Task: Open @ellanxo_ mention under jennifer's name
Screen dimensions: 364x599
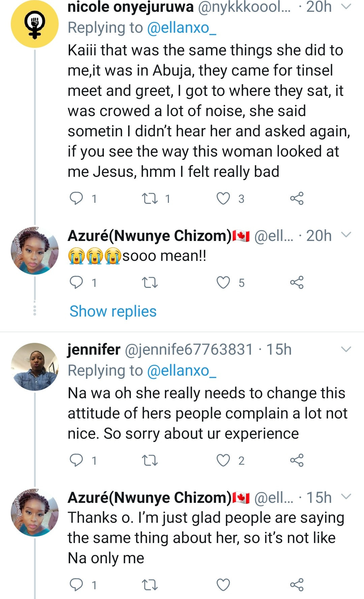Action: (182, 371)
